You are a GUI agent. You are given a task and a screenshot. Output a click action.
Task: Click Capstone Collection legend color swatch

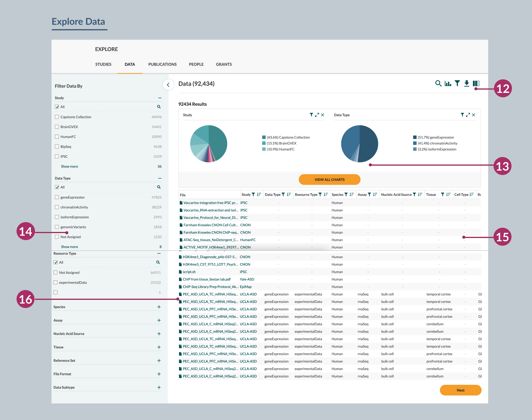264,137
